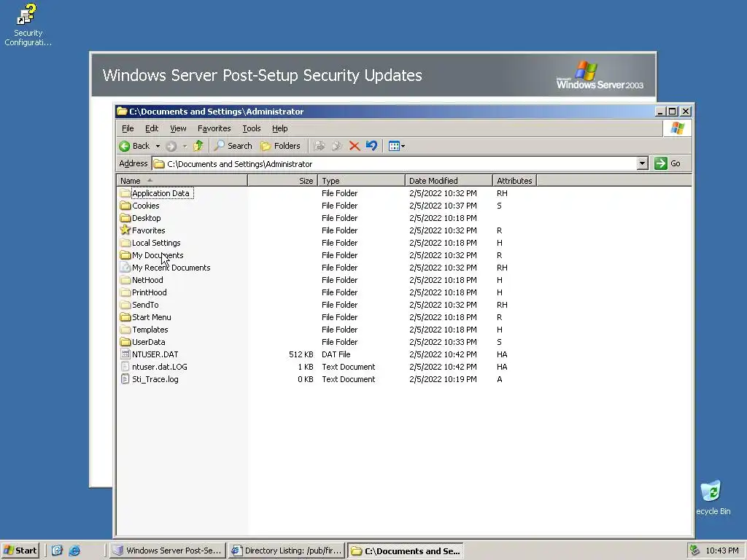Screen dimensions: 747x560
Task: Click the Undo toolbar icon
Action: point(371,146)
